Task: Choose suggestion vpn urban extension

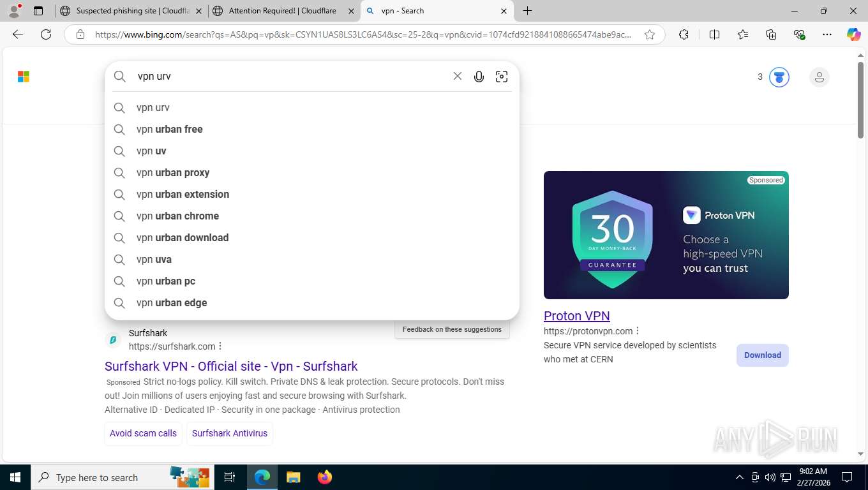Action: [312, 194]
